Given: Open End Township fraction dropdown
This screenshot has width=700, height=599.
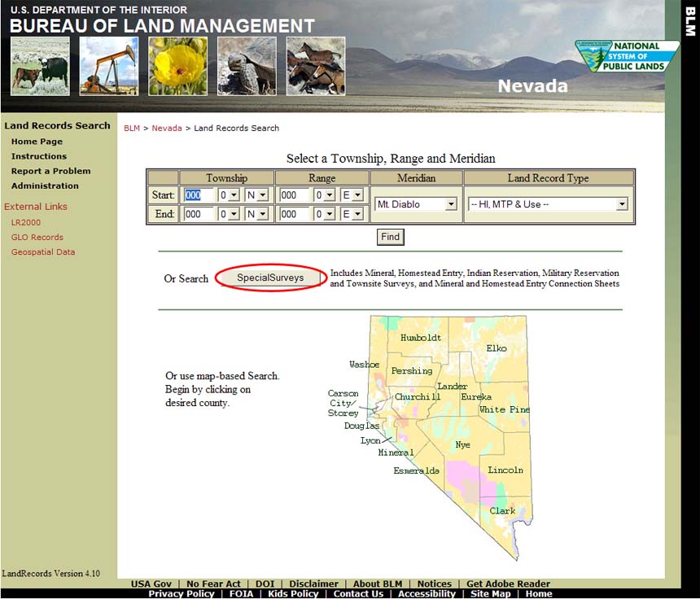Looking at the screenshot, I should [x=229, y=214].
